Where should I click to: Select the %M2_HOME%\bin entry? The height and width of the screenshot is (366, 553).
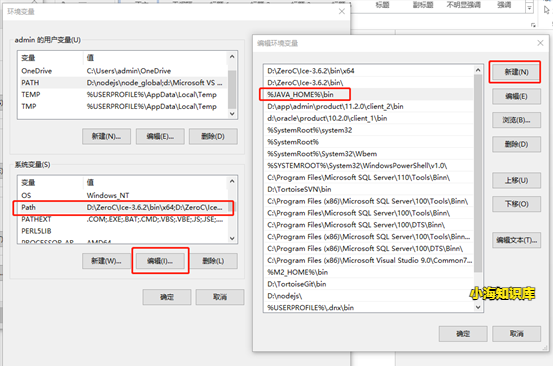[x=368, y=272]
